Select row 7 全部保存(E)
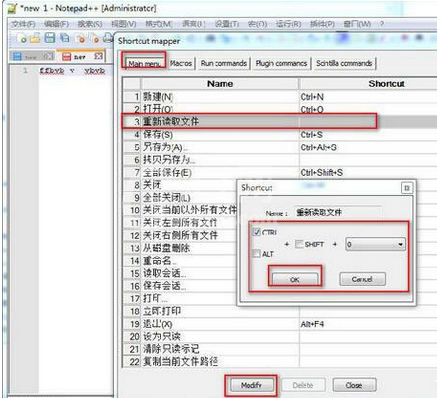The height and width of the screenshot is (398, 437). (279, 173)
